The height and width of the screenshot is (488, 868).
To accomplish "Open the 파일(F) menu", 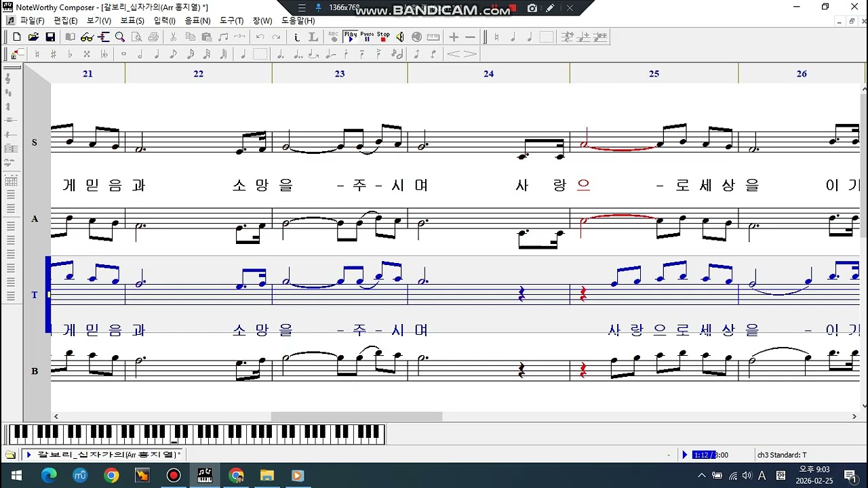I will coord(32,21).
